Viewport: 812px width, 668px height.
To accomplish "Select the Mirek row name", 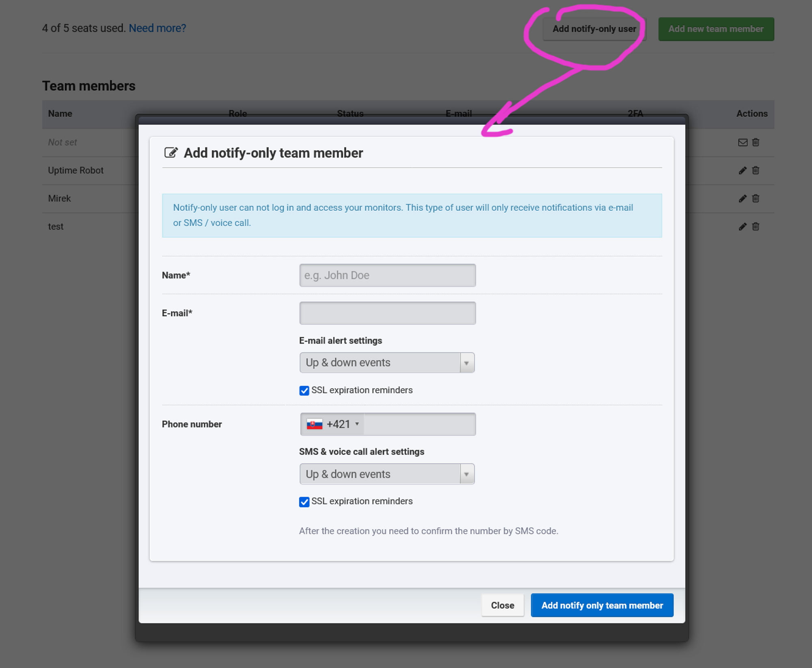I will point(59,198).
